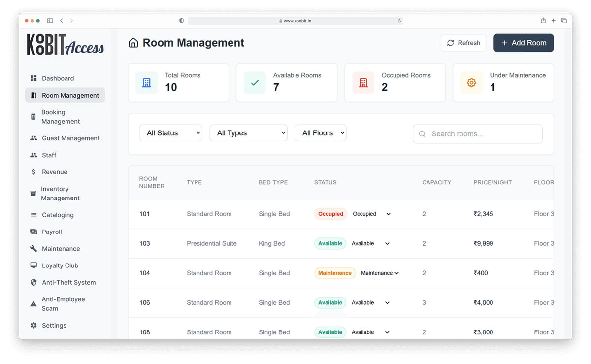Click the Payroll icon in sidebar
591x364 pixels.
(x=33, y=232)
